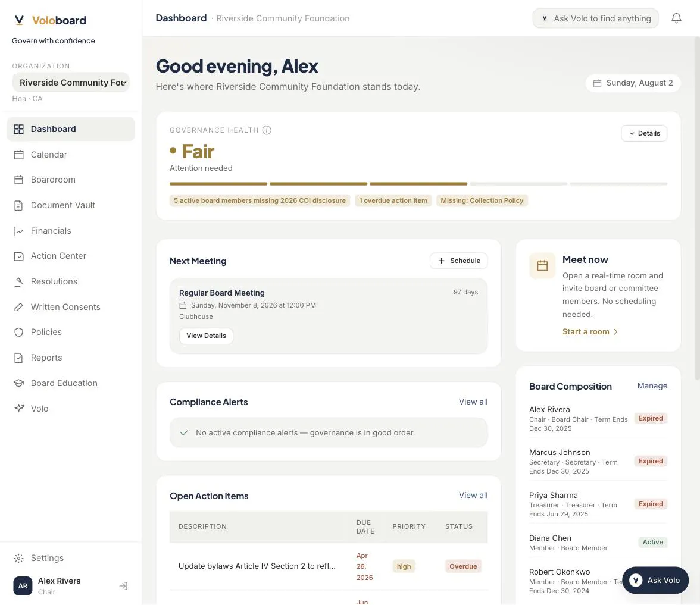Click the checkmark icon in compliance alerts
This screenshot has width=700, height=605.
coord(184,433)
